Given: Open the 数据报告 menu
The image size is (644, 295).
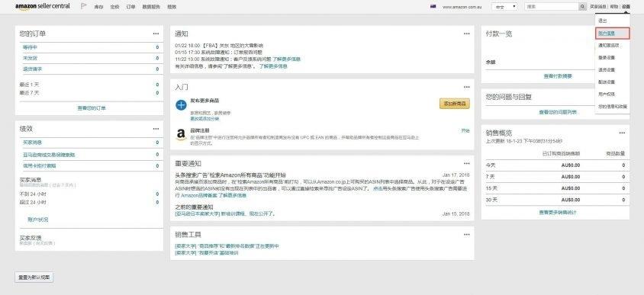Looking at the screenshot, I should pos(151,7).
